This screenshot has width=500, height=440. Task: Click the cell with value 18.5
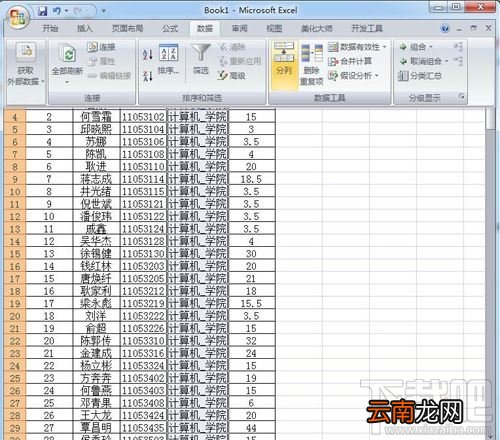tap(251, 179)
